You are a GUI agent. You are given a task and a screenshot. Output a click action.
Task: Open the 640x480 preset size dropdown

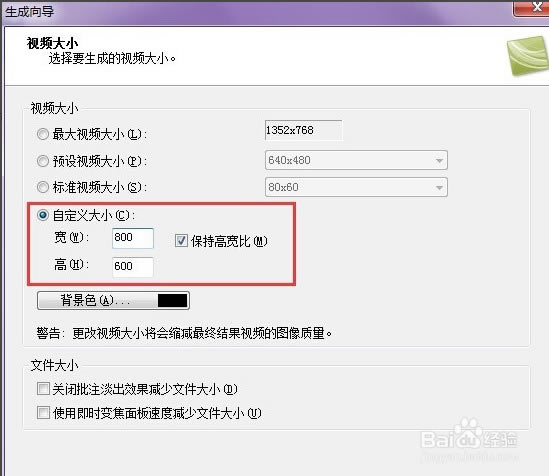pos(356,160)
